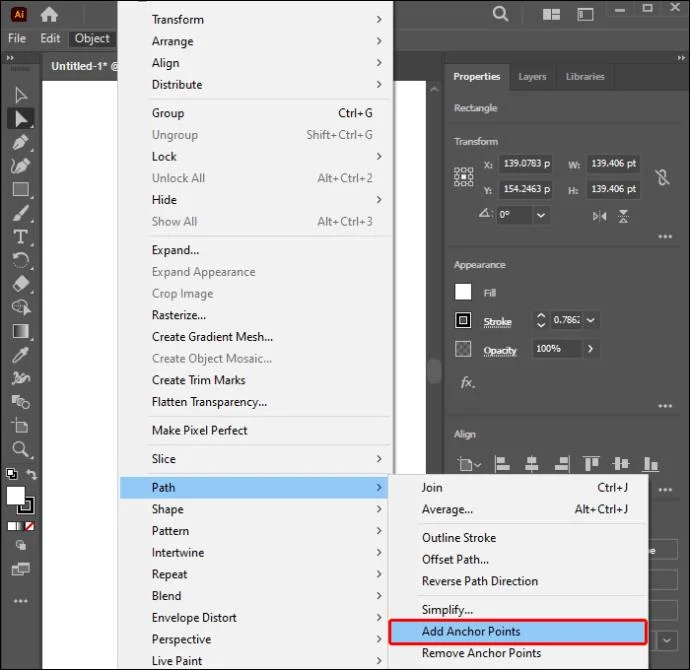Select the Eraser tool
The image size is (690, 670).
[x=20, y=284]
